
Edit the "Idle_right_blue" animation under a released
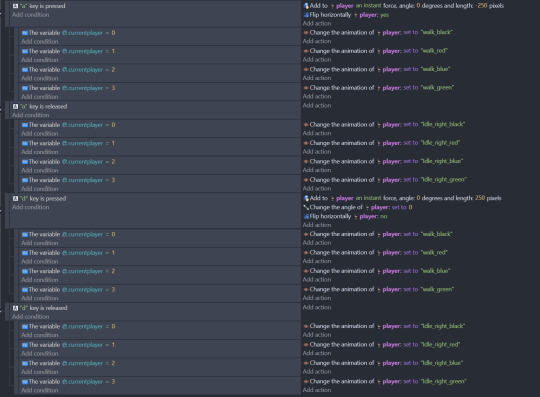tap(442, 161)
